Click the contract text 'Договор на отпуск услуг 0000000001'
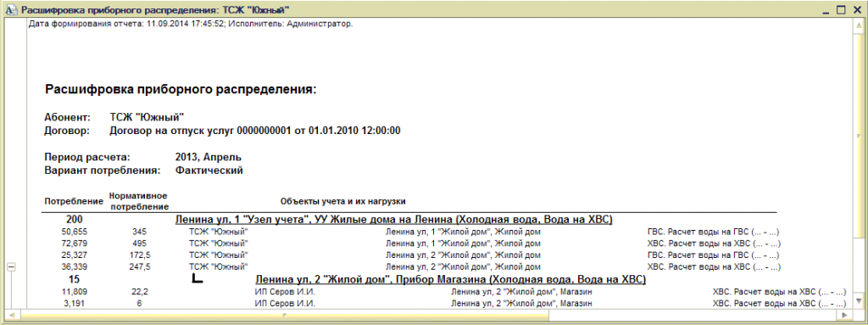 pyautogui.click(x=200, y=131)
